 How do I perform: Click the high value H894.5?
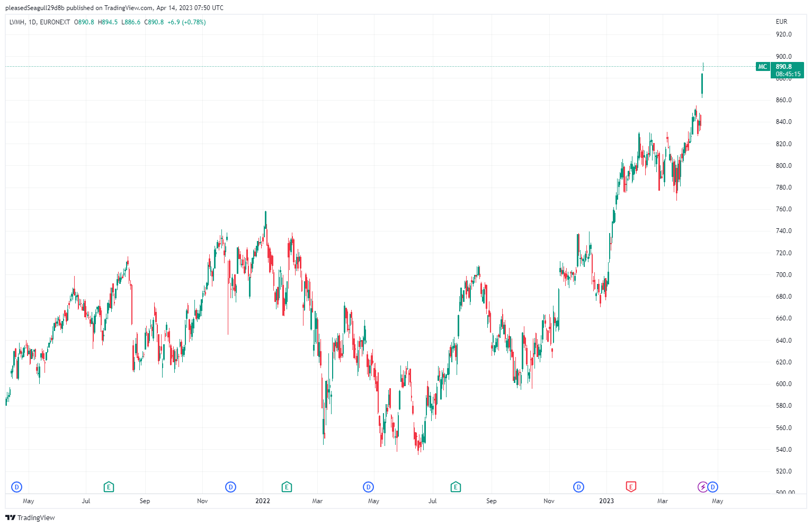pos(108,22)
